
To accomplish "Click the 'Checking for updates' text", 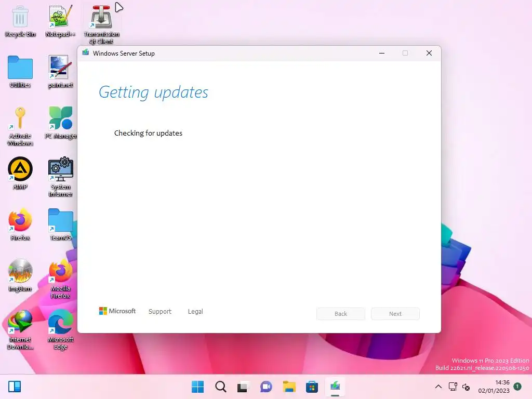I will coord(148,133).
